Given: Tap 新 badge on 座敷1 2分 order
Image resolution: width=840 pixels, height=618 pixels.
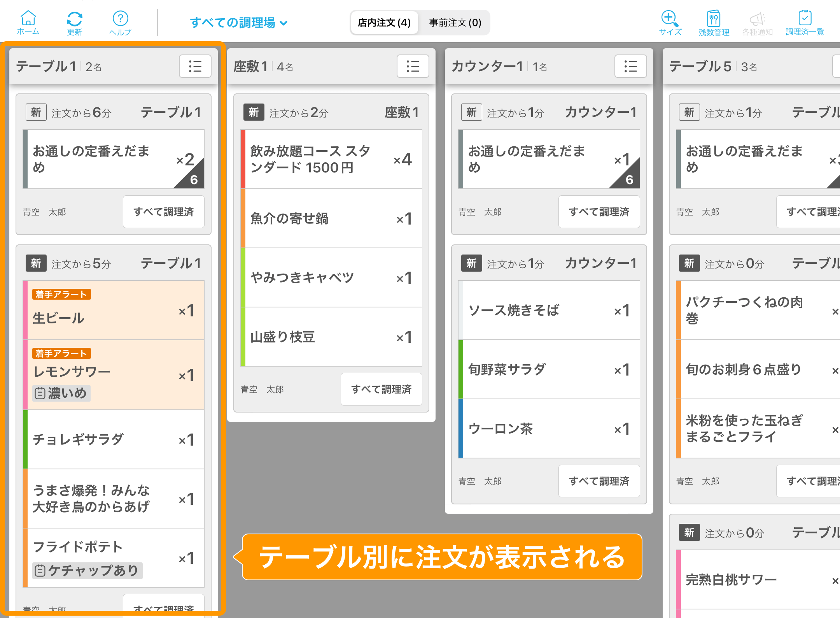Looking at the screenshot, I should pos(254,112).
